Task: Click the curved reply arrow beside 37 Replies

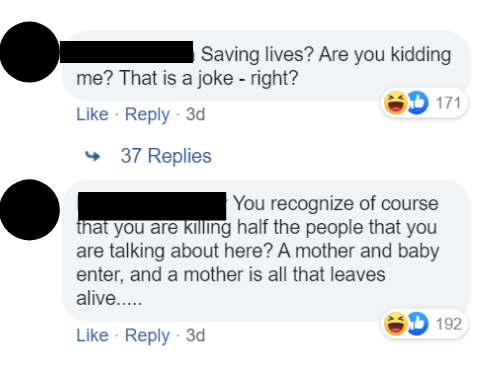Action: (93, 156)
